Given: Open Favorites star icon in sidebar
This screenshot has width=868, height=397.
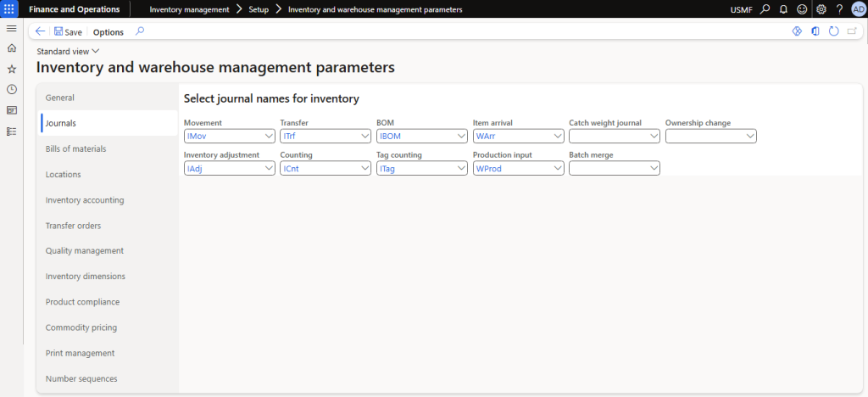Looking at the screenshot, I should pyautogui.click(x=11, y=69).
